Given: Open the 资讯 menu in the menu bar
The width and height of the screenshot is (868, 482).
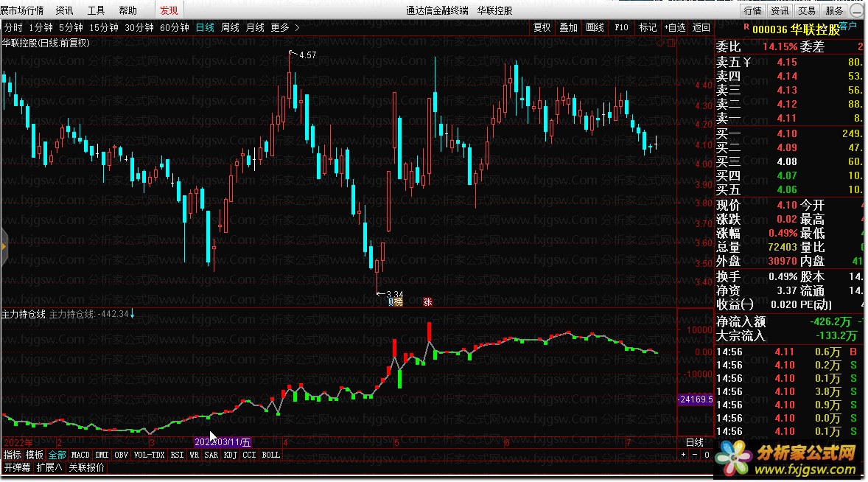Looking at the screenshot, I should (64, 10).
